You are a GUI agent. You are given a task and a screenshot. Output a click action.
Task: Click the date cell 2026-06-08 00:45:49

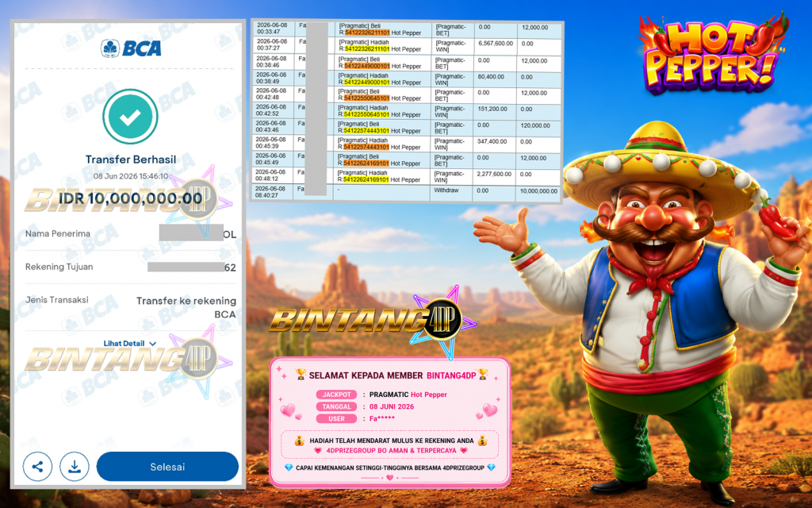tap(274, 159)
